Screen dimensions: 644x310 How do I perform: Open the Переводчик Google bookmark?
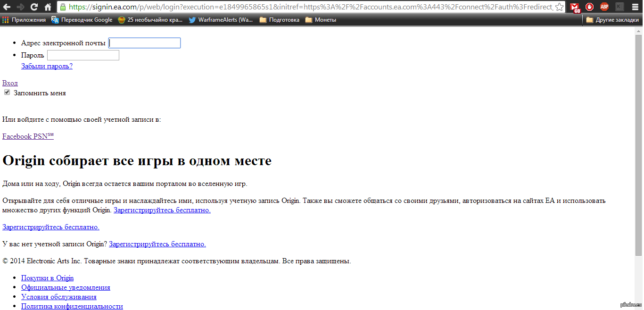tap(82, 20)
